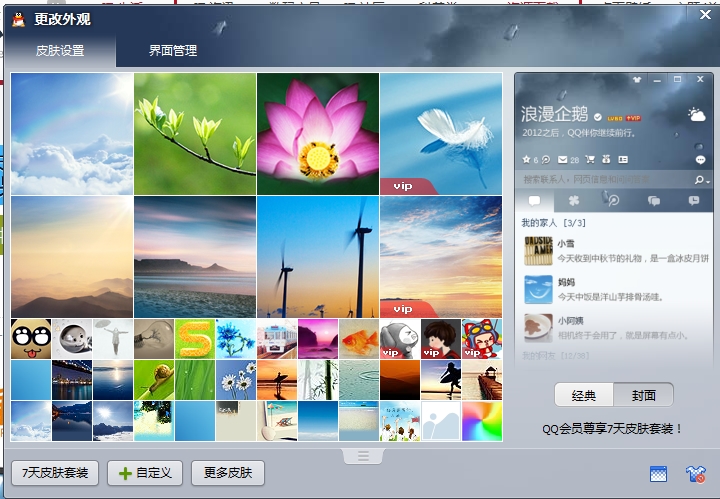This screenshot has height=499, width=720.
Task: Switch to the 皮肤设置 tab
Action: [x=60, y=50]
